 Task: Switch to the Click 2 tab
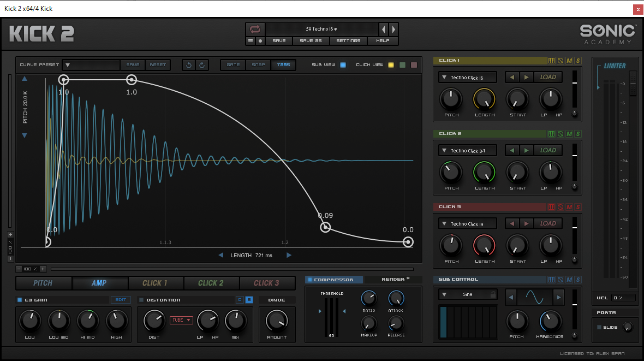(x=211, y=283)
